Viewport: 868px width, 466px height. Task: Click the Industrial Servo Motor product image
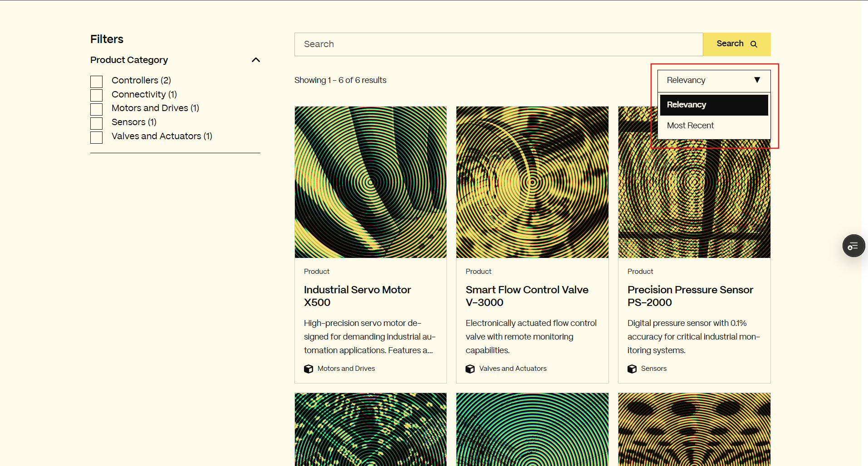371,182
